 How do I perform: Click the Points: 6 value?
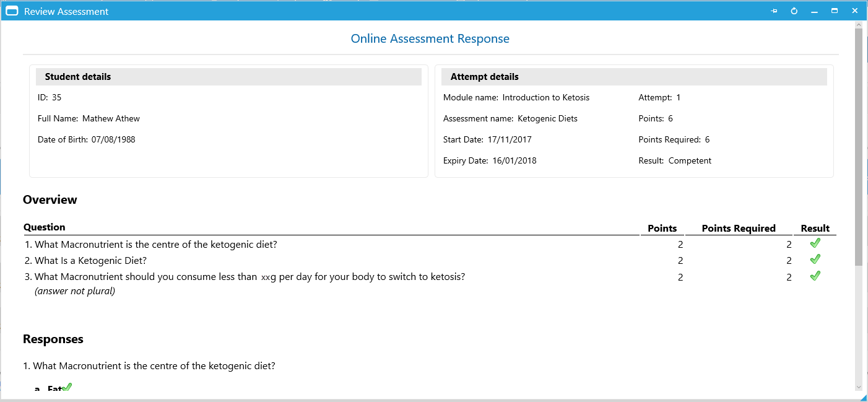click(671, 118)
